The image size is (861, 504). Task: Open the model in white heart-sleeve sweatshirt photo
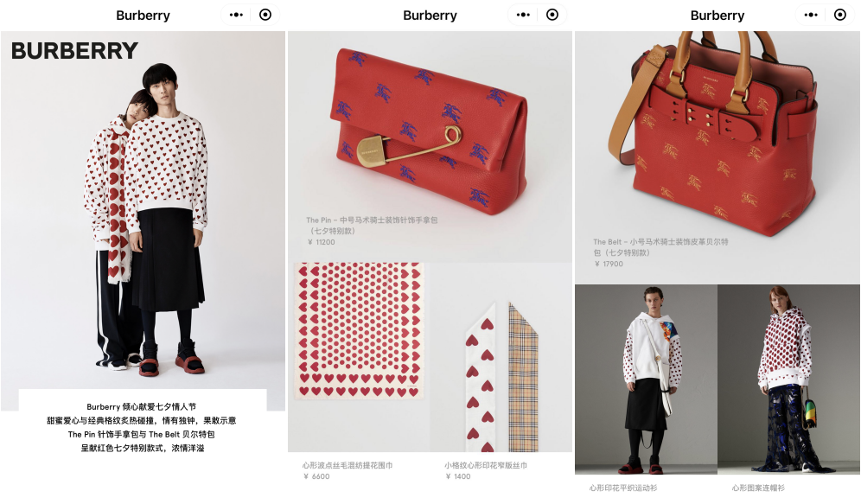click(647, 380)
